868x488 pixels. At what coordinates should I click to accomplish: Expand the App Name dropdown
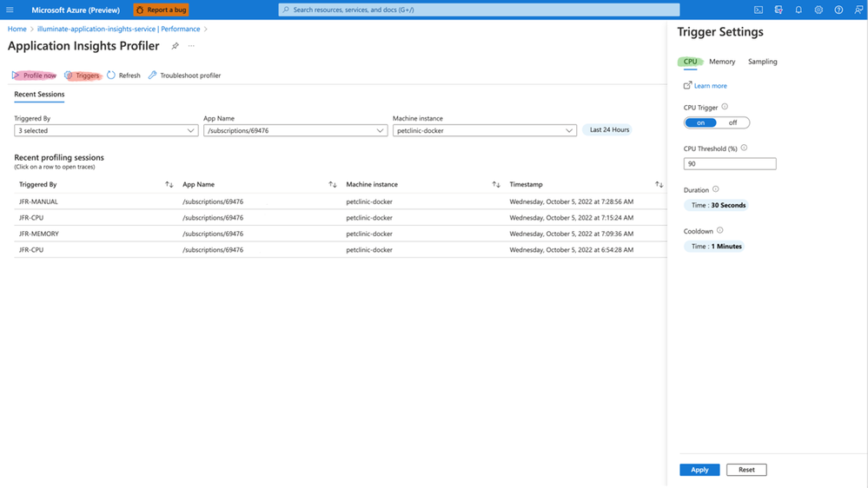(295, 130)
